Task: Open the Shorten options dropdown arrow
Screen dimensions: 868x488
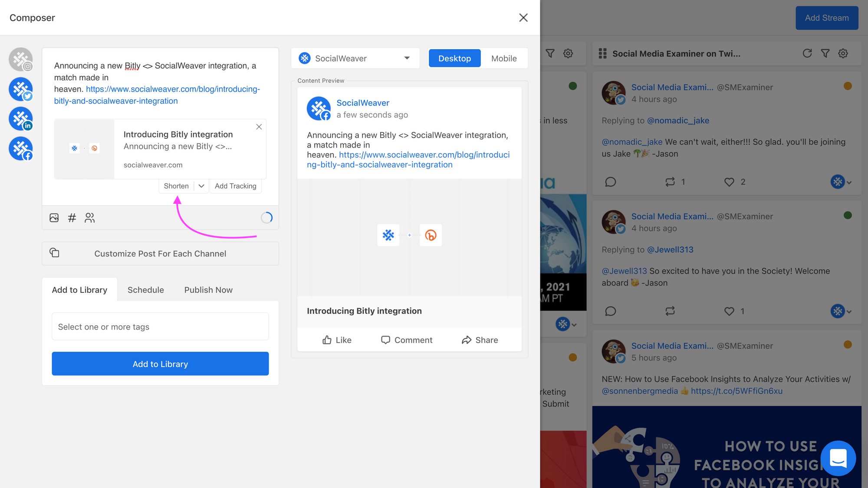Action: click(201, 186)
